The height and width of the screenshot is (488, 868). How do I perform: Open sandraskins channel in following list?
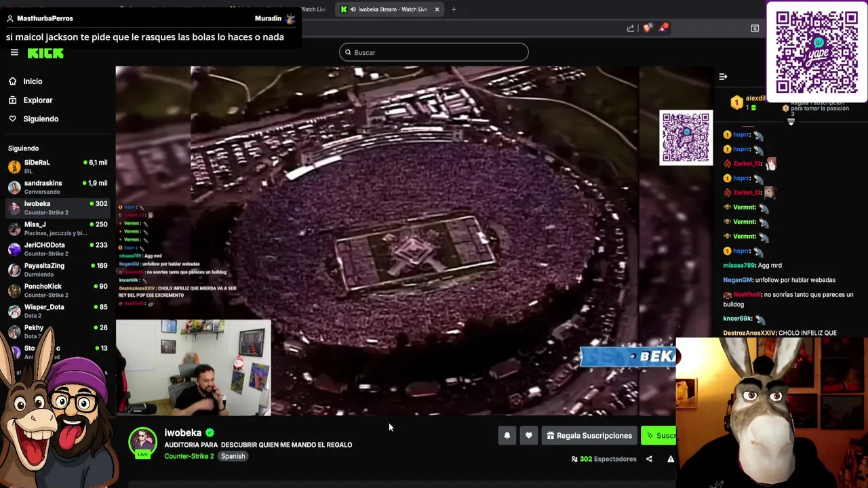pos(57,187)
